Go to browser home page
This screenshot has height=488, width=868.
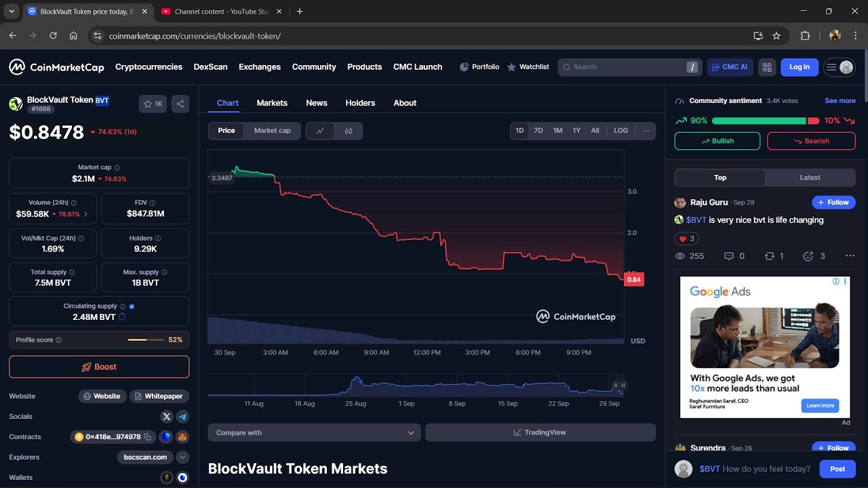73,36
